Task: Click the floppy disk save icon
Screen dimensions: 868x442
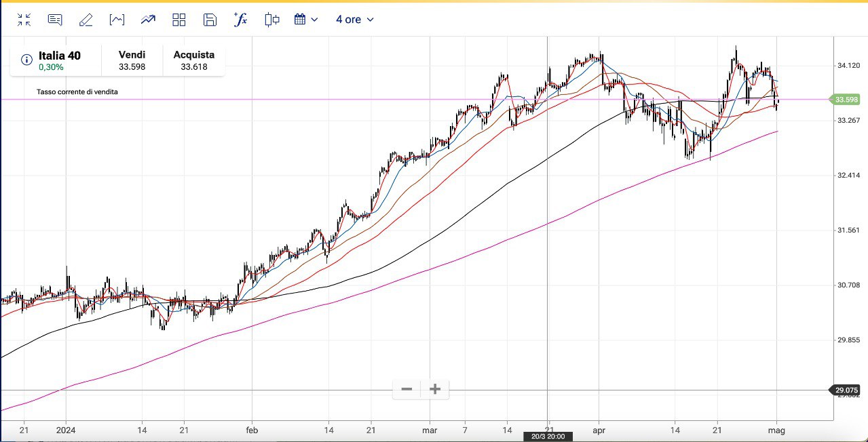Action: coord(210,20)
